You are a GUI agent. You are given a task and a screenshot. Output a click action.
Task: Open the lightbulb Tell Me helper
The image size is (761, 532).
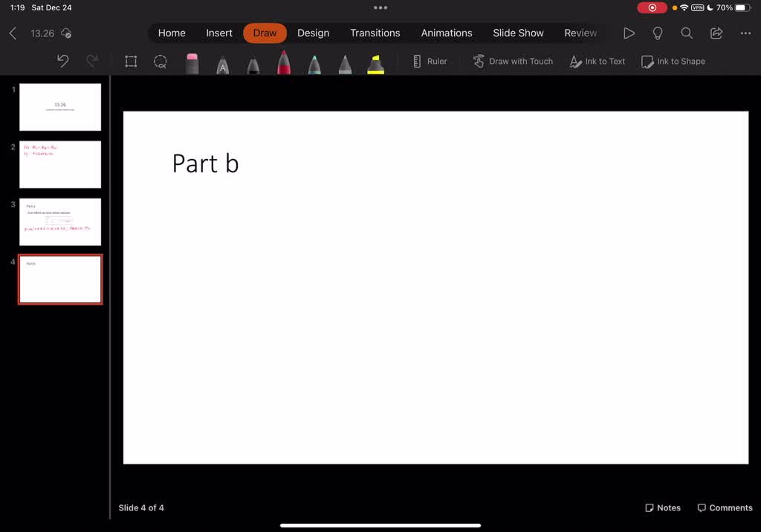[658, 33]
